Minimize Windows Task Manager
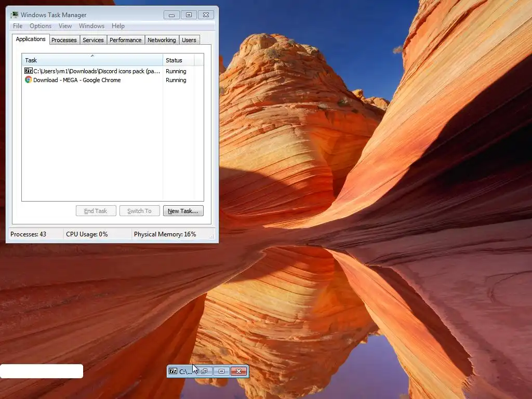532x399 pixels. (x=171, y=15)
